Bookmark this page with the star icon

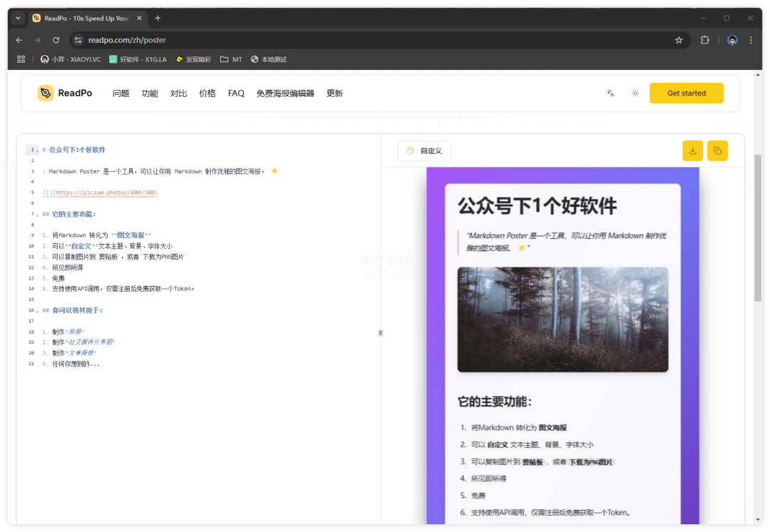[679, 40]
